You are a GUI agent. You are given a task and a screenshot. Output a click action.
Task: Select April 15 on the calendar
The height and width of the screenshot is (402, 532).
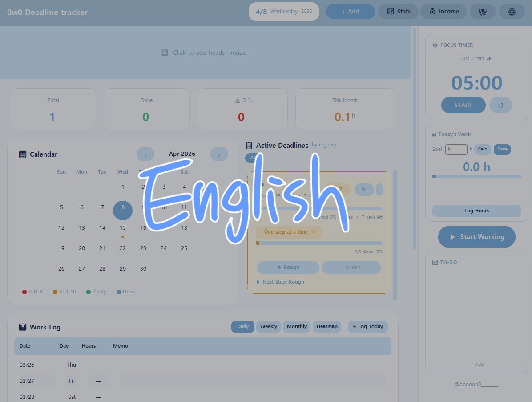122,228
